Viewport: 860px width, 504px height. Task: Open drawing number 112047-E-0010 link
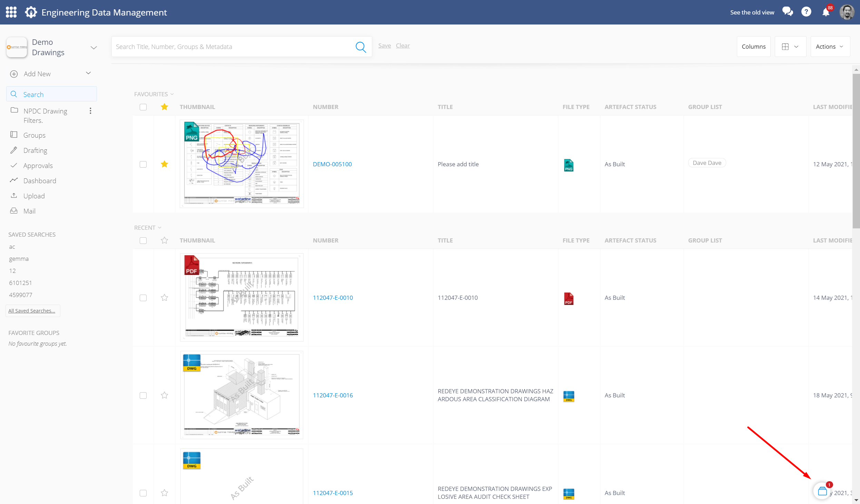tap(333, 298)
